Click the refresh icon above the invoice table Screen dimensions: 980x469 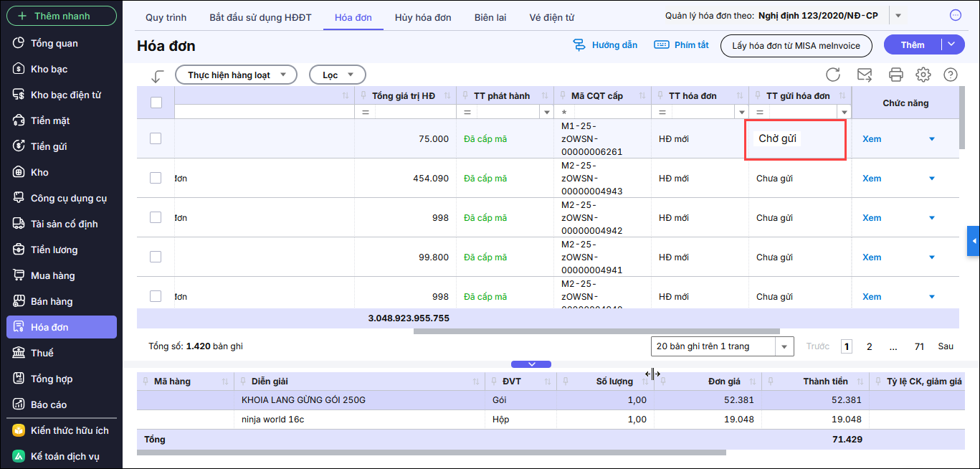tap(833, 75)
